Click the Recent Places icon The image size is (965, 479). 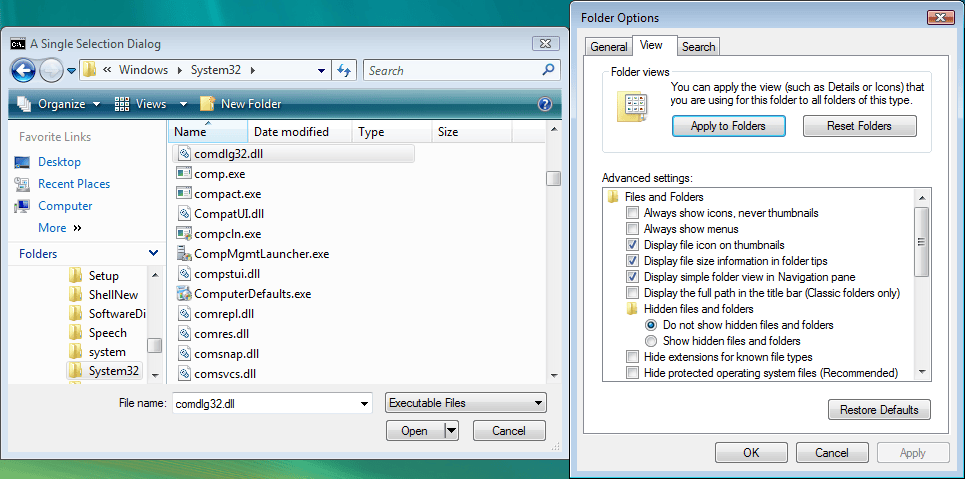click(x=22, y=184)
